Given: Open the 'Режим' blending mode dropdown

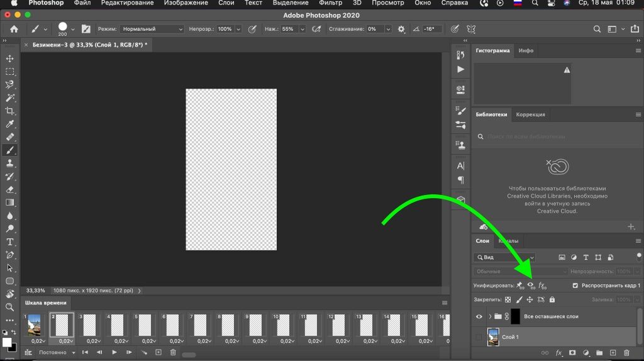Looking at the screenshot, I should [x=153, y=29].
